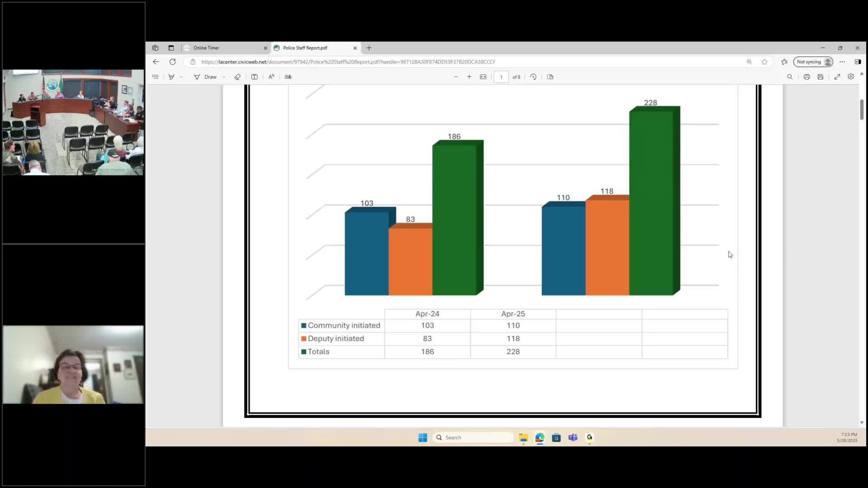Click the Add text tool icon

pyautogui.click(x=255, y=77)
